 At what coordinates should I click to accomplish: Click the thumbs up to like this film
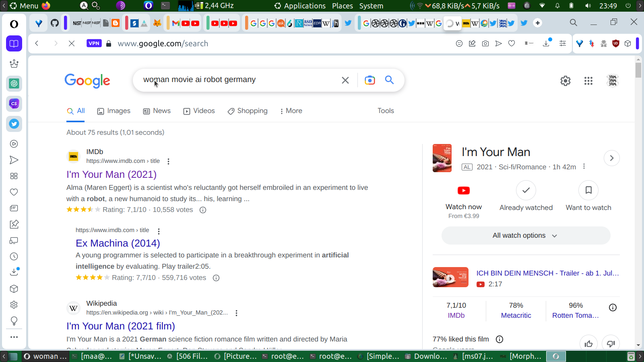coord(588,343)
